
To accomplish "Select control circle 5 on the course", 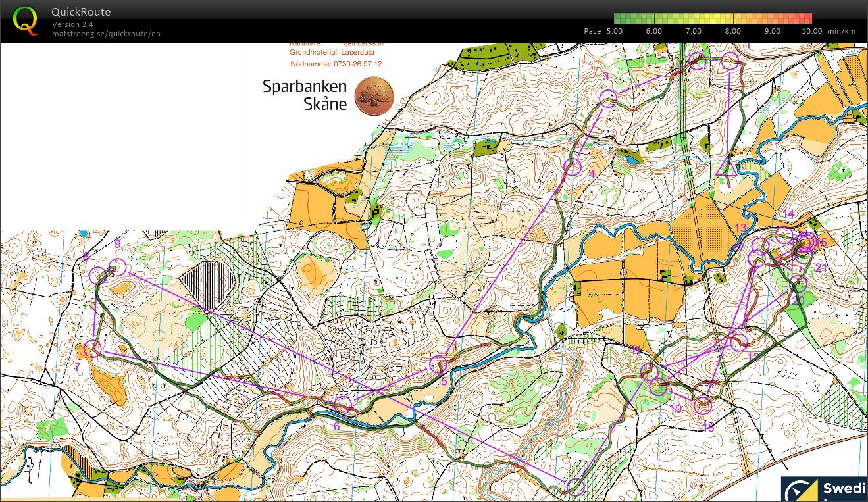I will 438,364.
